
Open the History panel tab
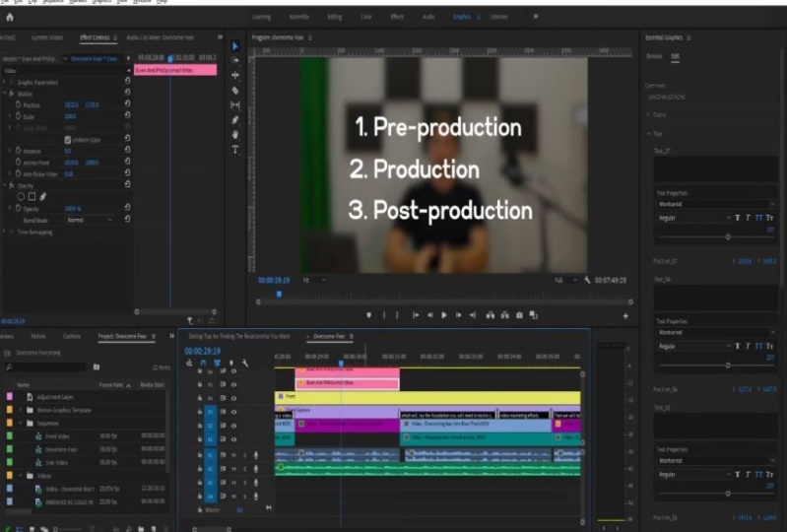tap(38, 336)
